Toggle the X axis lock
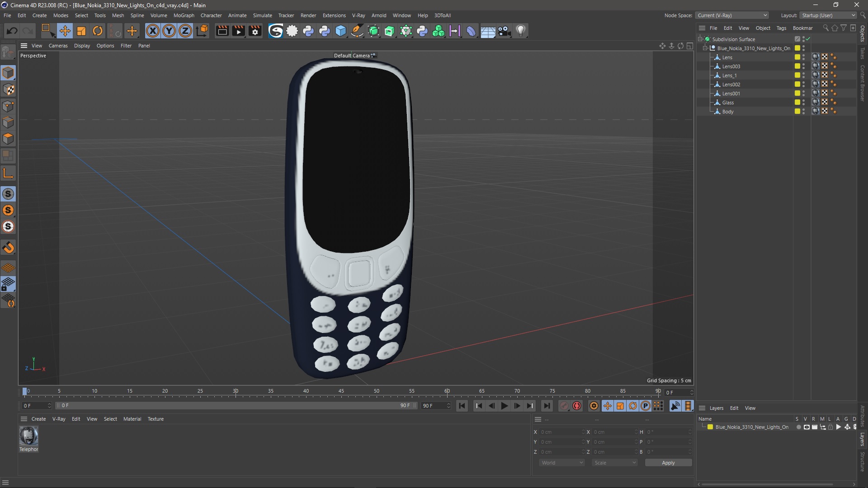 153,31
